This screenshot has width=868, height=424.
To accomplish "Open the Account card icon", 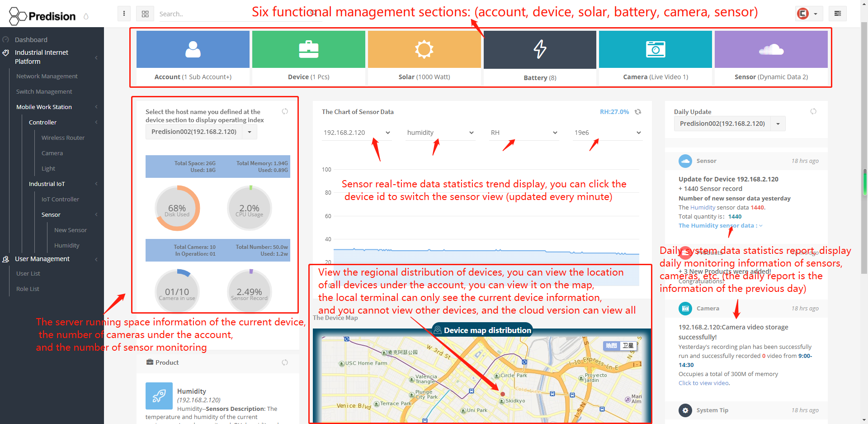I will [x=193, y=49].
